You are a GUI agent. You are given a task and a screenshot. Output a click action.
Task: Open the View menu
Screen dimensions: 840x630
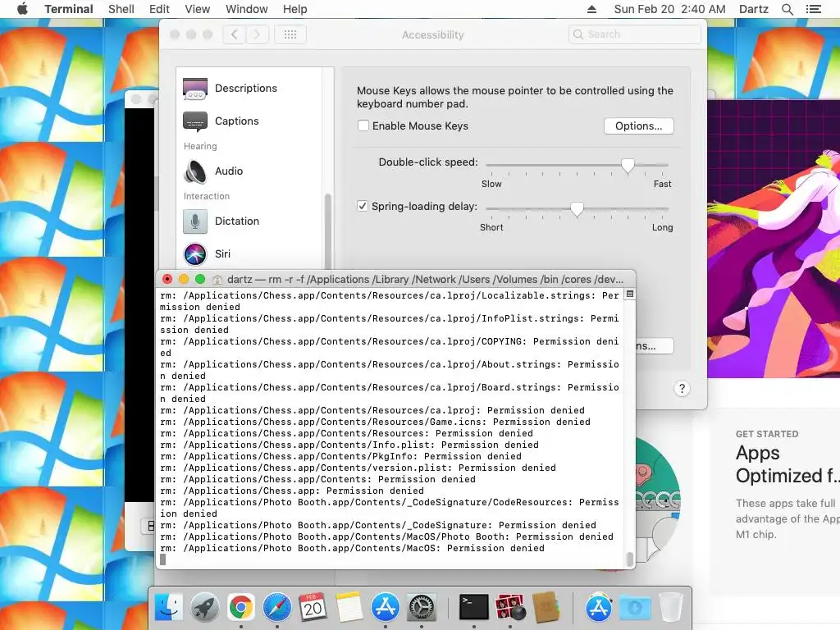pos(197,9)
